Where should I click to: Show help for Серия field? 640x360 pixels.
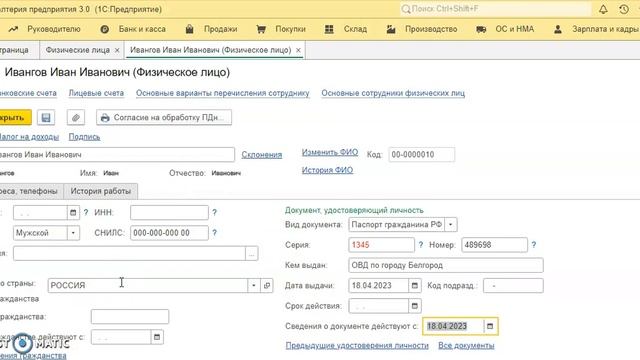(x=421, y=245)
